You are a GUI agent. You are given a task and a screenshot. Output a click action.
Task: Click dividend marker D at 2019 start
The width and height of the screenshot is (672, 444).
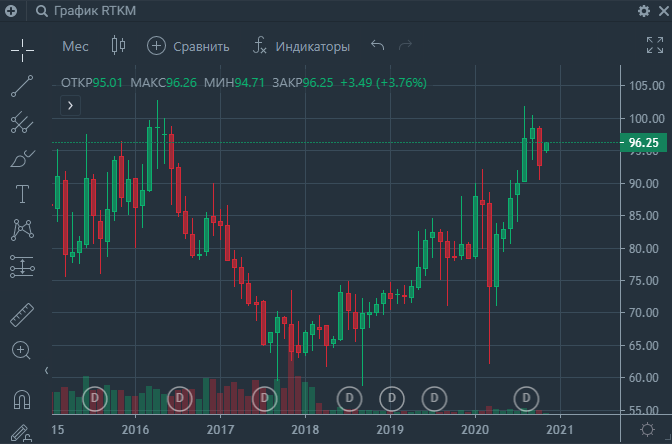[392, 399]
